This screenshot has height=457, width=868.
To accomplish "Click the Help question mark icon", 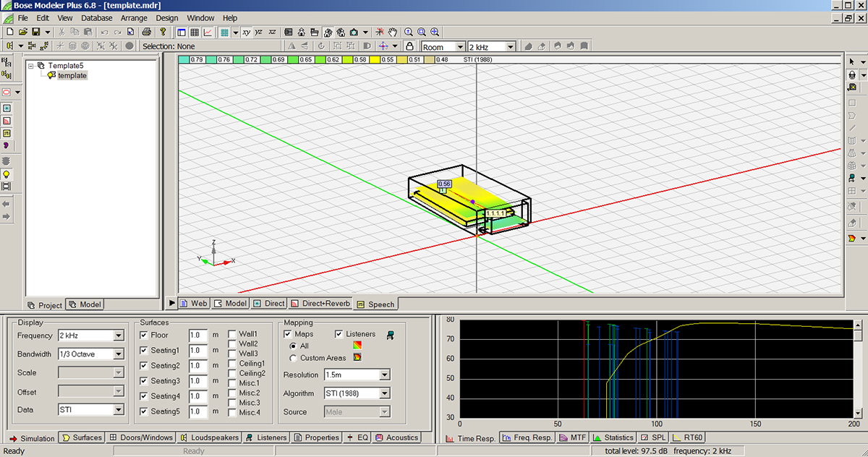I will (163, 32).
